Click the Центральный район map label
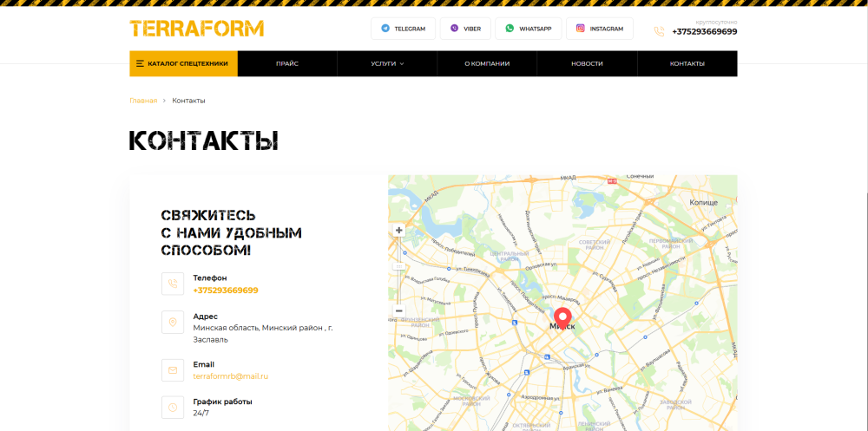The height and width of the screenshot is (431, 868). (510, 256)
